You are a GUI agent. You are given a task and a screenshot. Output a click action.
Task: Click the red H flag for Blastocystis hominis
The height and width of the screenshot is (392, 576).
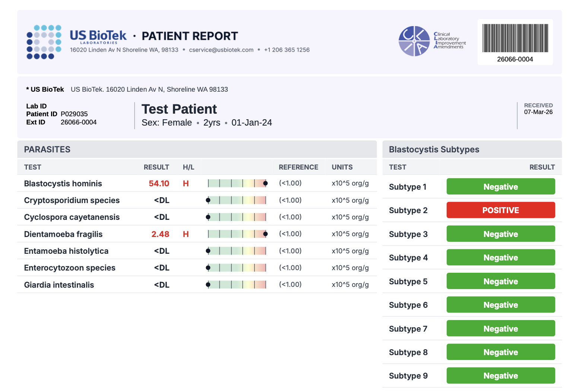tap(186, 184)
